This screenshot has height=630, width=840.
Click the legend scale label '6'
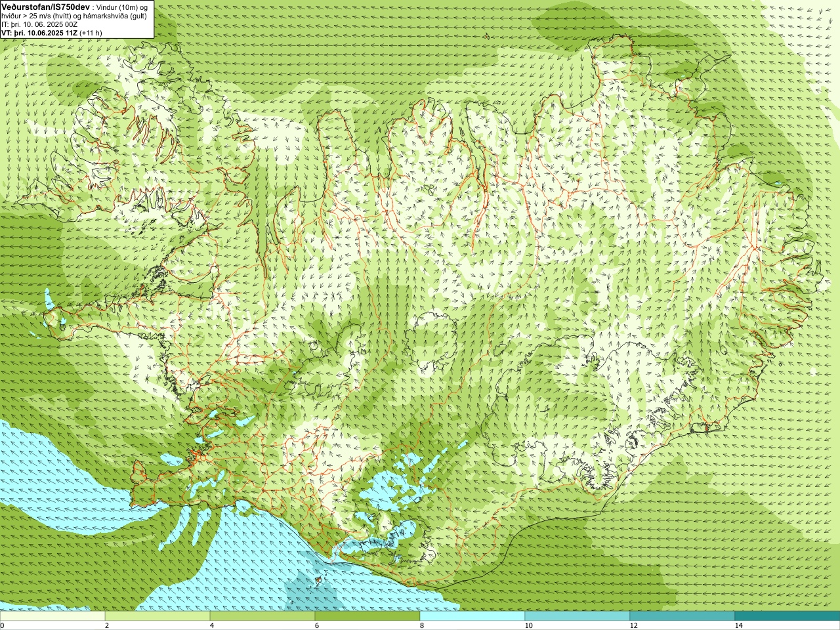[317, 625]
